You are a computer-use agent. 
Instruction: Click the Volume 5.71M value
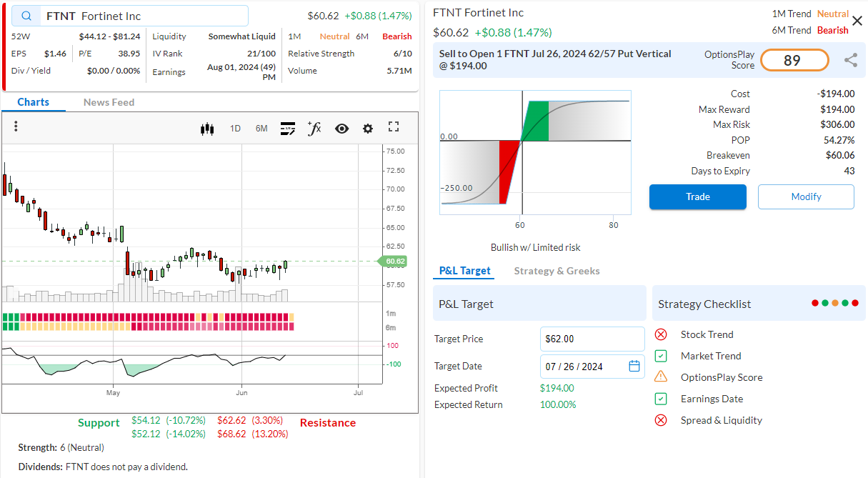399,71
